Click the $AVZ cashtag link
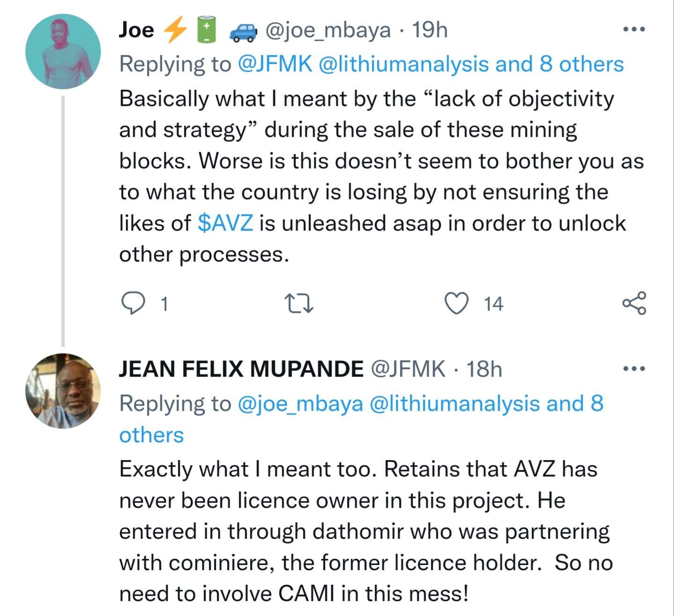674x616 pixels. pos(225,223)
